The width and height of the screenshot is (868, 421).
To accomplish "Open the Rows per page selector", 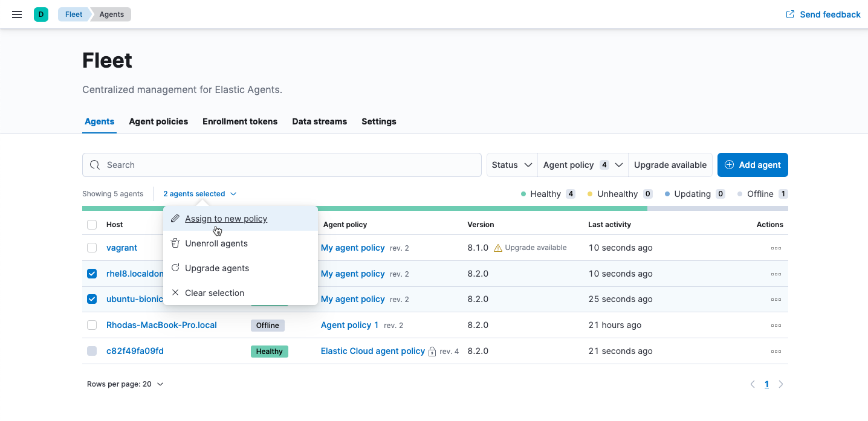I will pyautogui.click(x=125, y=384).
